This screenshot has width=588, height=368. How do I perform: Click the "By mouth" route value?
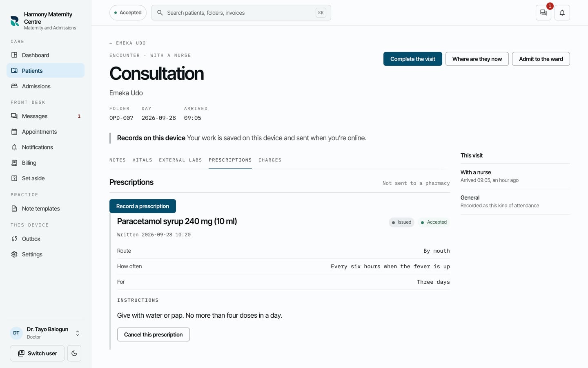[x=437, y=251]
